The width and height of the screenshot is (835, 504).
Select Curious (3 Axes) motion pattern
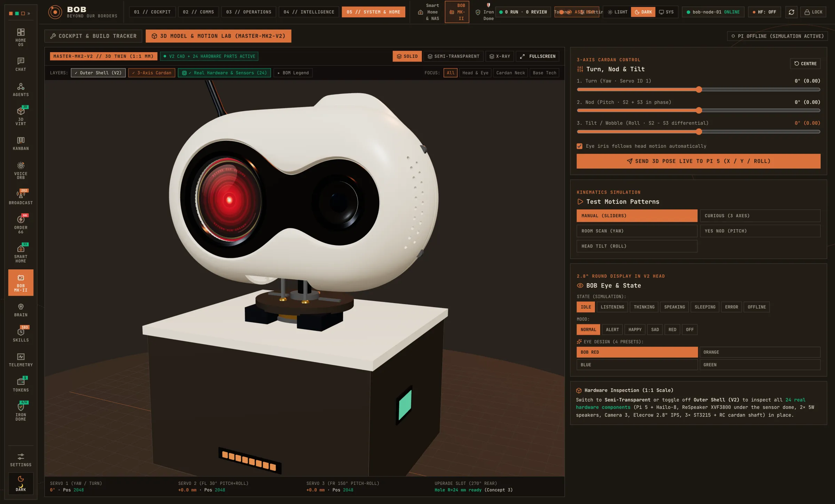pyautogui.click(x=760, y=216)
